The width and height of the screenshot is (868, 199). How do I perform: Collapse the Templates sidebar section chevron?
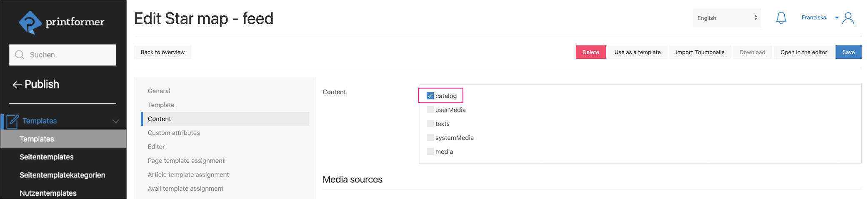[115, 121]
